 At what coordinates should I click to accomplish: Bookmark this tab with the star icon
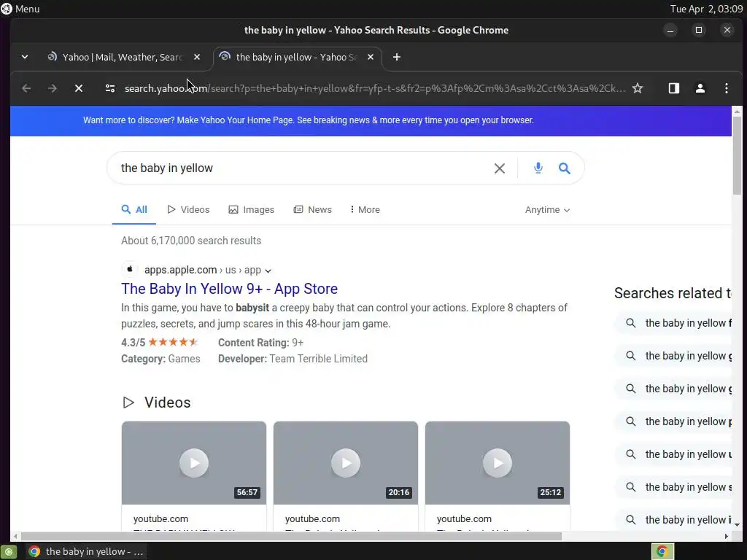(x=638, y=88)
